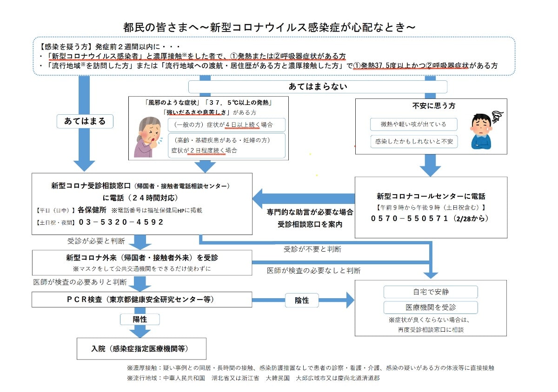Click 新型コロナ外来 を受診 box
The width and height of the screenshot is (558, 392).
pos(142,262)
